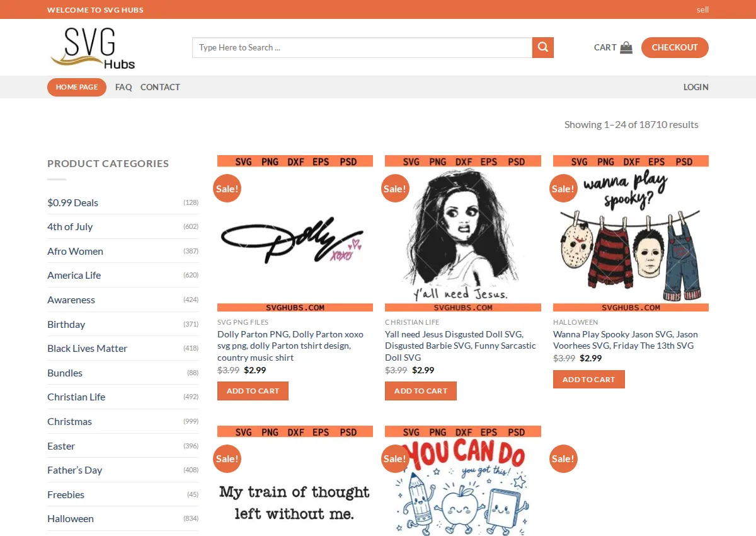Focus the Type Here to Search field
The image size is (756, 536).
click(362, 47)
